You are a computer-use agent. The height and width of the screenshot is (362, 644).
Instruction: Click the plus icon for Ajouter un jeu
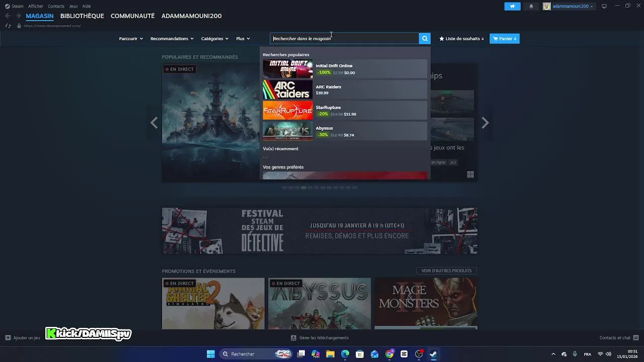(x=8, y=338)
